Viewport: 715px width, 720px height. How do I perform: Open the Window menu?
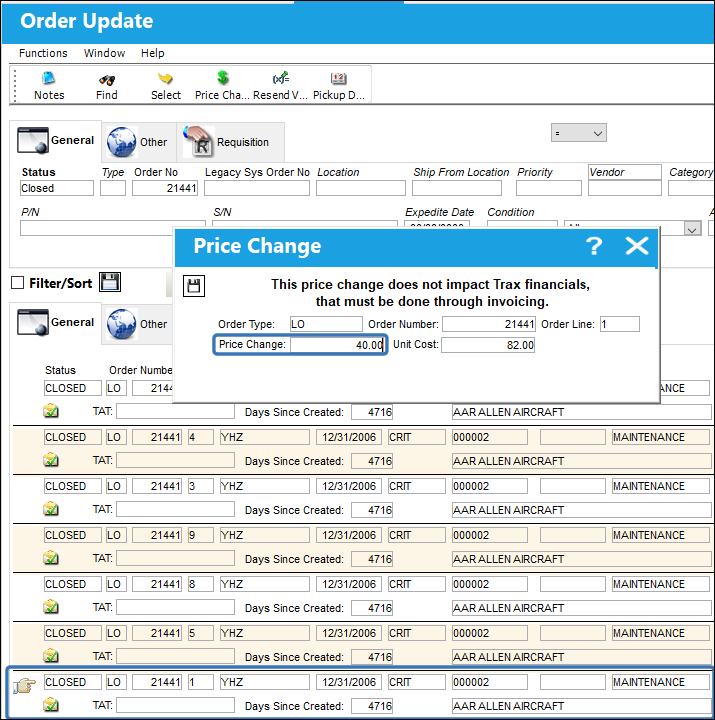(x=104, y=53)
